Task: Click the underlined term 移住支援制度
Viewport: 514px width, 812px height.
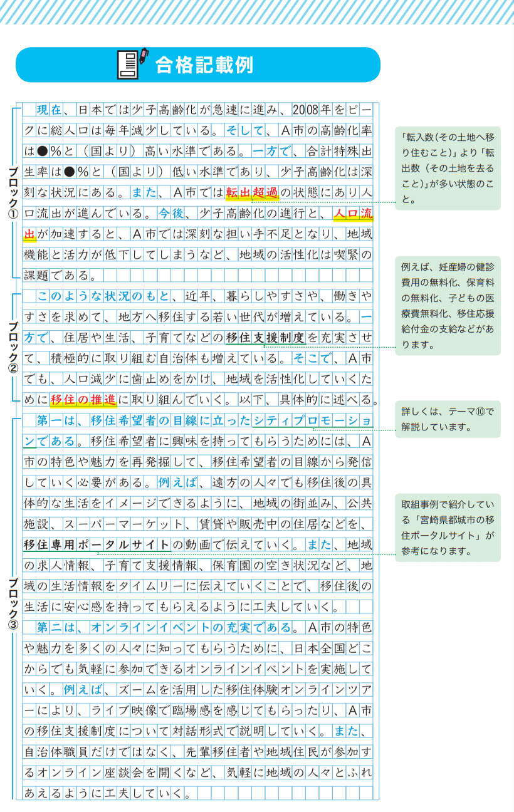Action: (265, 338)
